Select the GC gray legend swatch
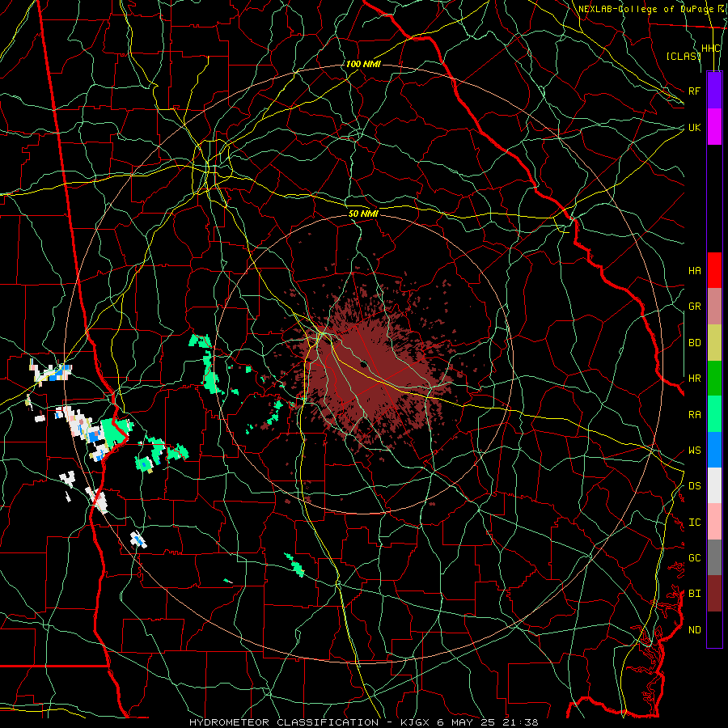728x728 pixels. (714, 557)
